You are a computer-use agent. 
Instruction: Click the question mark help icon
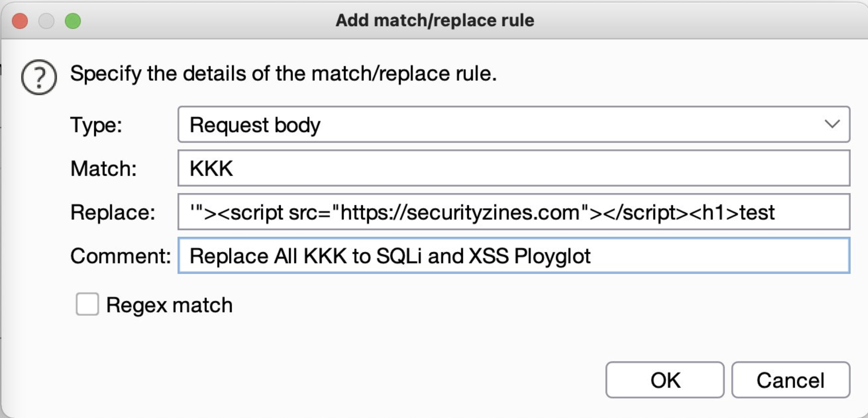(x=39, y=77)
